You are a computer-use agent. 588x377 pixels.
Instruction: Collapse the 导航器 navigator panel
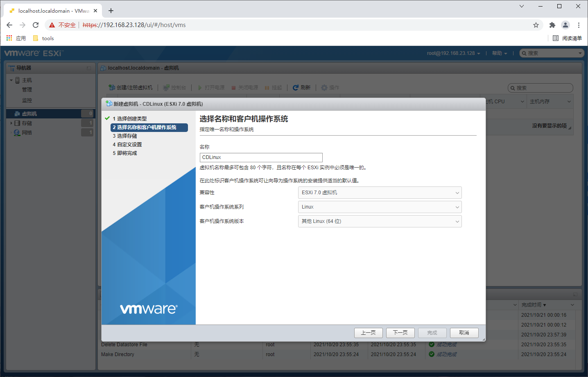coord(88,68)
